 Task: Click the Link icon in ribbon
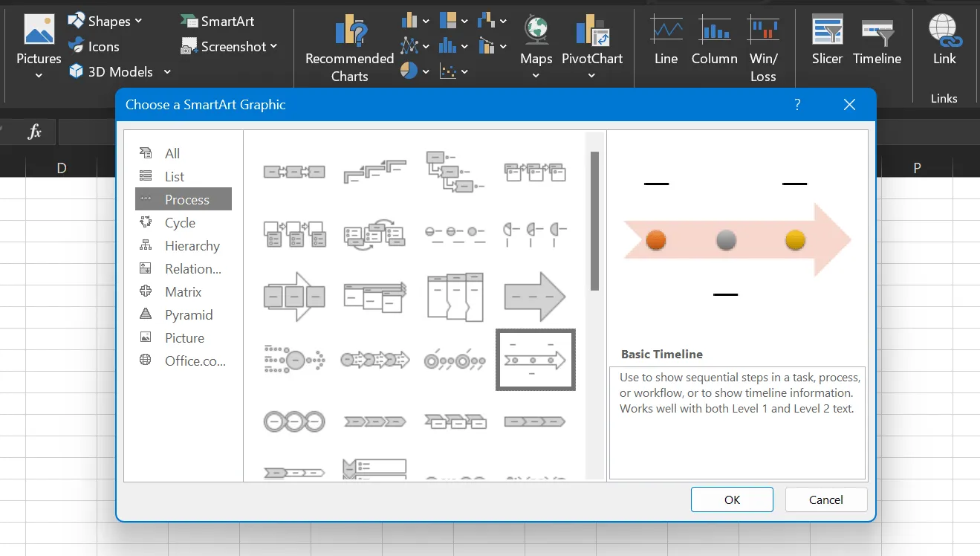(x=944, y=40)
